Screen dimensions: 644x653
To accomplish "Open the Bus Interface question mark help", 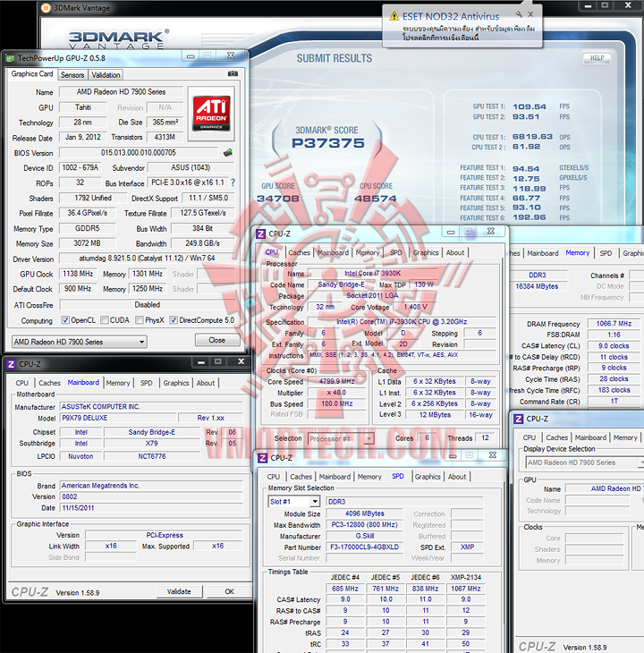I will tap(233, 182).
